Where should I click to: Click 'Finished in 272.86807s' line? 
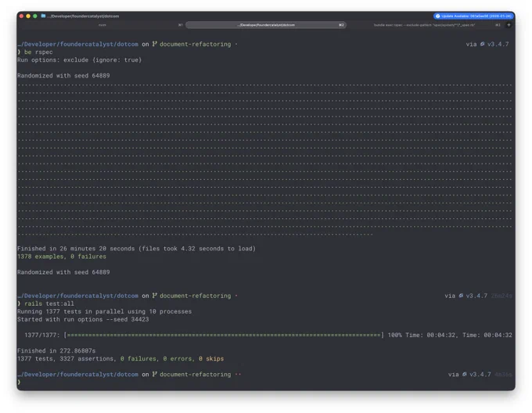point(56,350)
